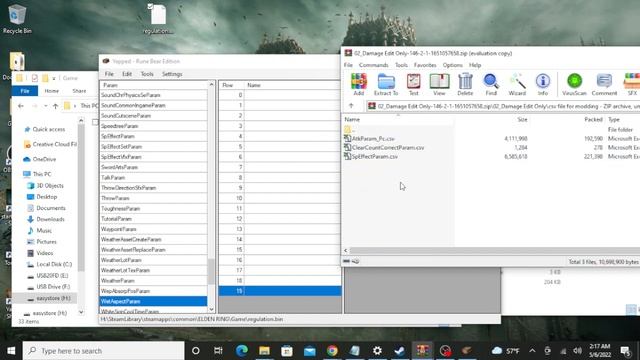
Task: Switch to the Home tab in File Explorer
Action: click(x=51, y=91)
